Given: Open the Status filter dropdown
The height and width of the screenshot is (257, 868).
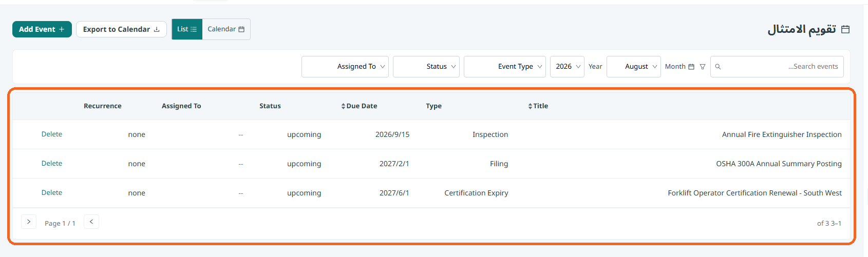Looking at the screenshot, I should pos(426,67).
